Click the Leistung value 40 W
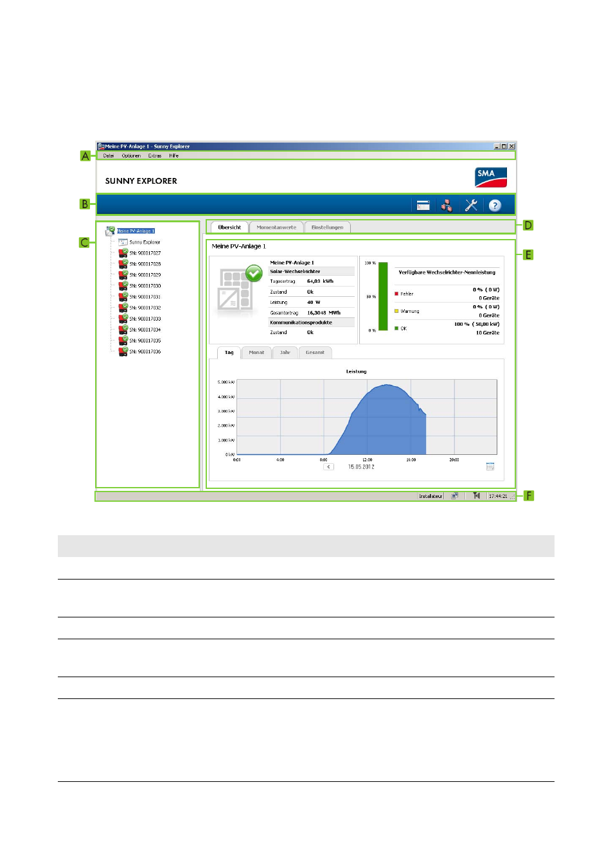 coord(314,302)
